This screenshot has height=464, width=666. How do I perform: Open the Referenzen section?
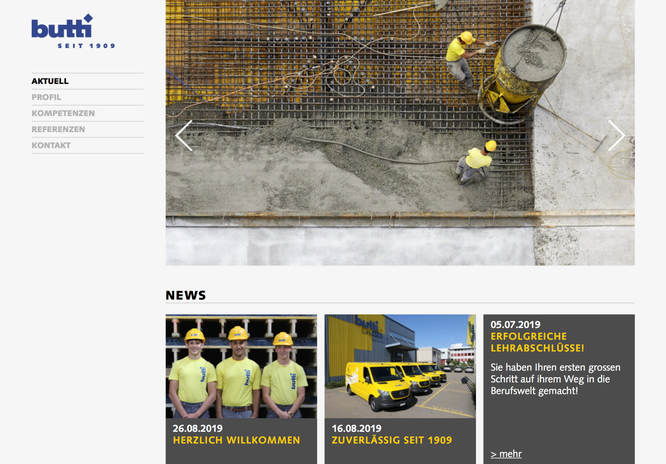tap(58, 129)
